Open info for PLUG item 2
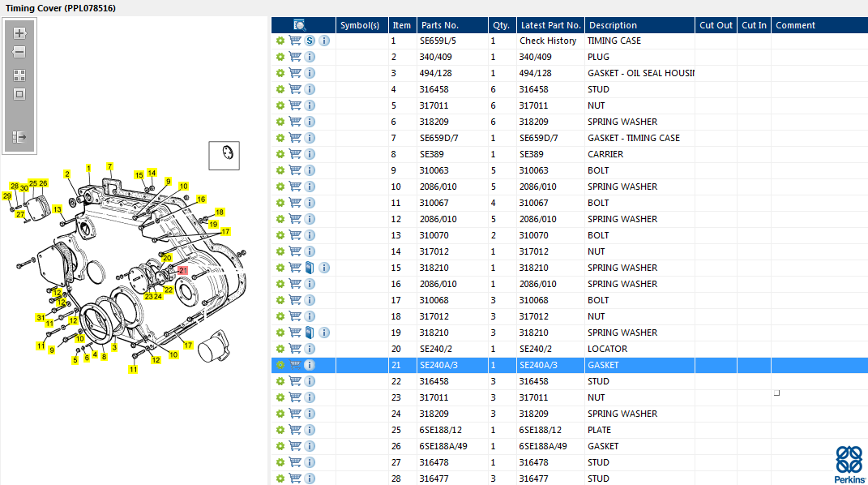The height and width of the screenshot is (485, 868). pyautogui.click(x=310, y=57)
